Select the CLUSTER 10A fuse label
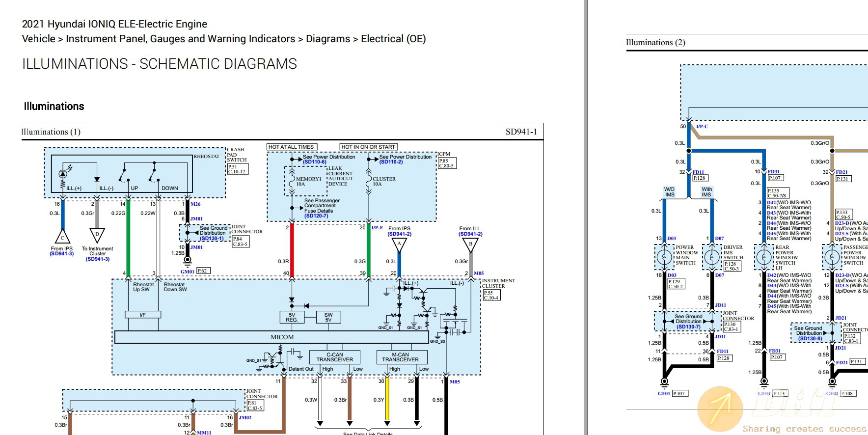The image size is (868, 435). [384, 182]
